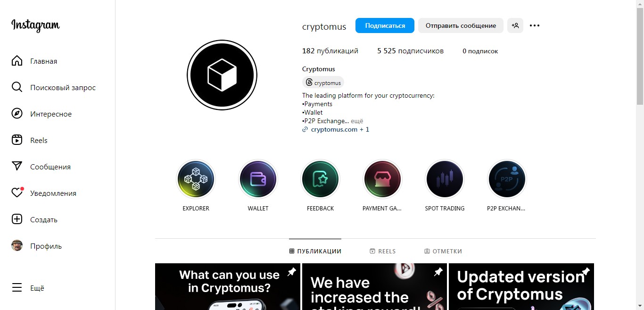Open the search magnifier icon

[x=17, y=87]
